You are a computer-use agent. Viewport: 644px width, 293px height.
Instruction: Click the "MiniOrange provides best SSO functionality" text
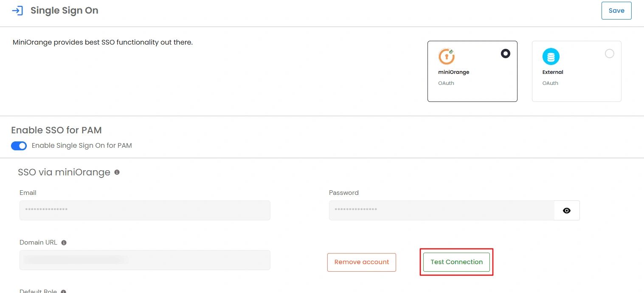click(x=103, y=42)
